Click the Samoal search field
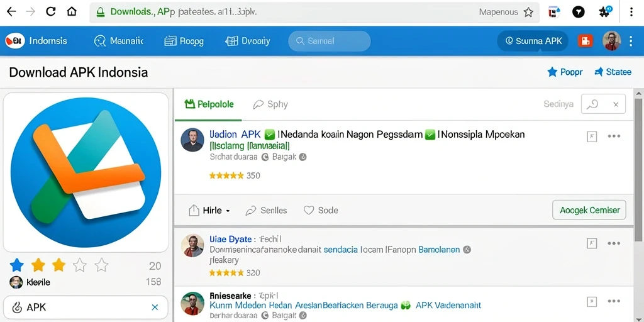Viewport: 644px width, 322px height. tap(330, 41)
